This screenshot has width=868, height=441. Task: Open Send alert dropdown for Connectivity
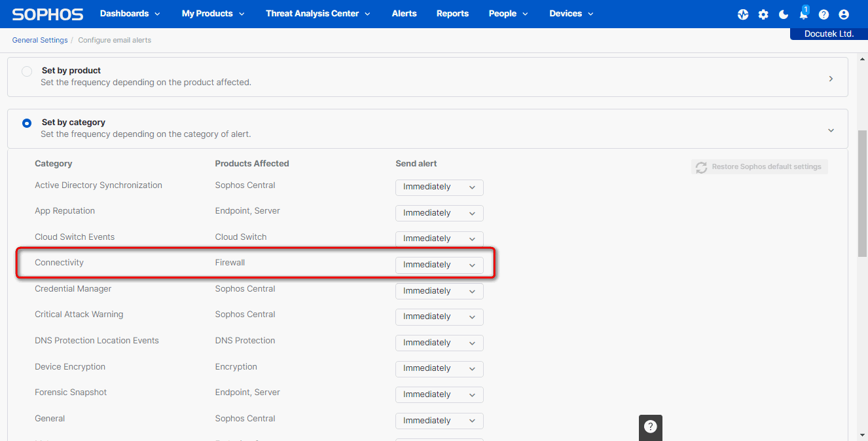pyautogui.click(x=439, y=265)
